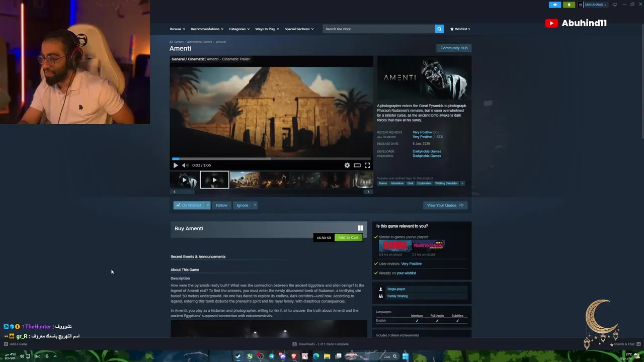Open the Exploration tag
This screenshot has height=362, width=644.
424,183
